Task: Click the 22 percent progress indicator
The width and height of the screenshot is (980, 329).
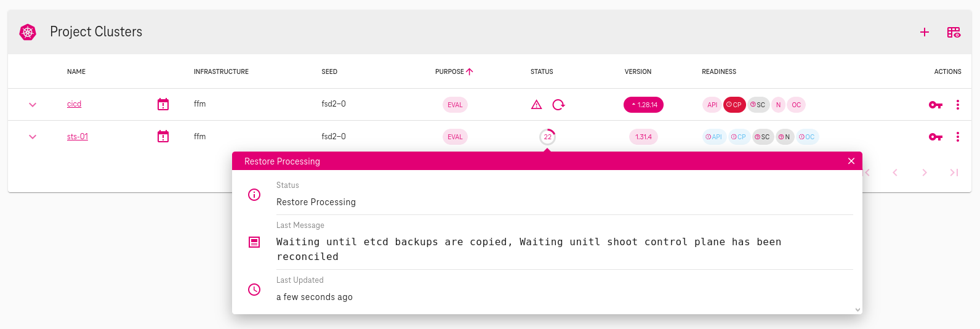Action: 547,137
